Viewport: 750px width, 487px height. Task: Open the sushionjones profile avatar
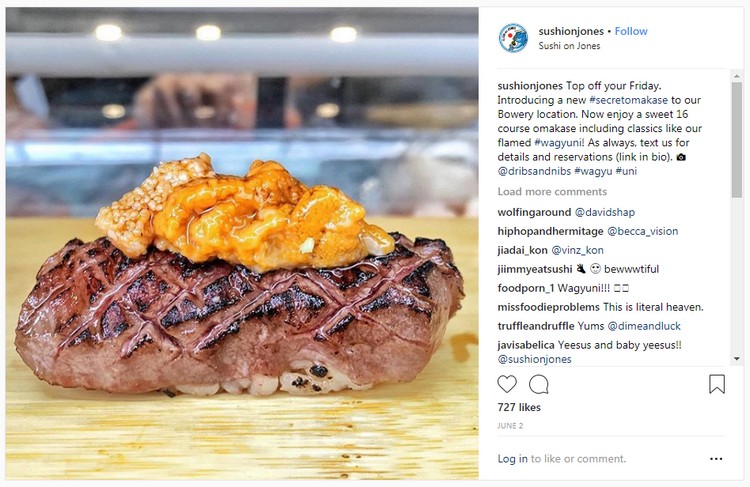coord(513,38)
